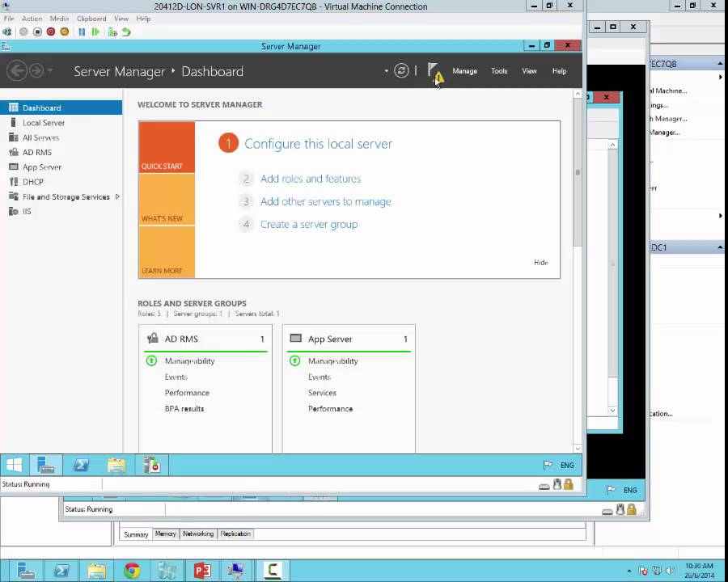Click the ENG language indicator in VM taskbar
The height and width of the screenshot is (582, 728).
[x=567, y=465]
